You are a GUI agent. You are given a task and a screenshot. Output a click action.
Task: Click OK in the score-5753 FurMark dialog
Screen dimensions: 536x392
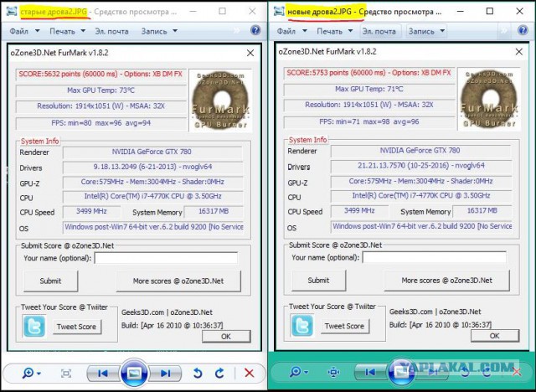(x=495, y=336)
